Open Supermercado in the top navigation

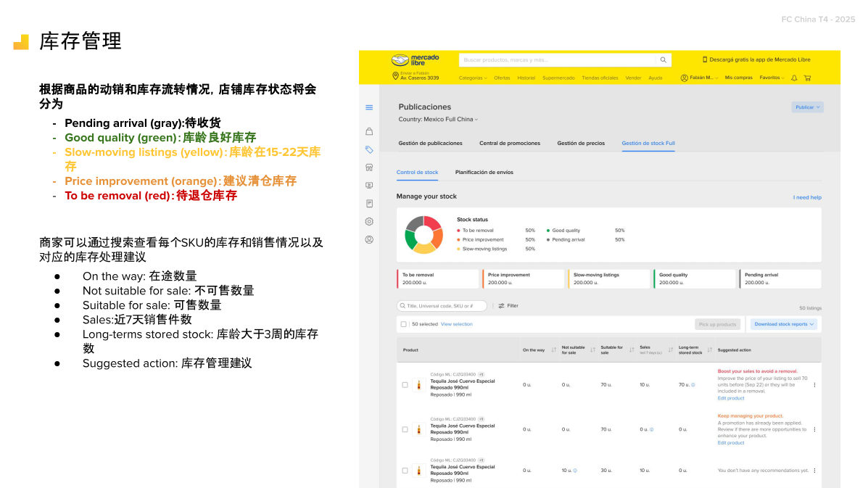click(558, 78)
